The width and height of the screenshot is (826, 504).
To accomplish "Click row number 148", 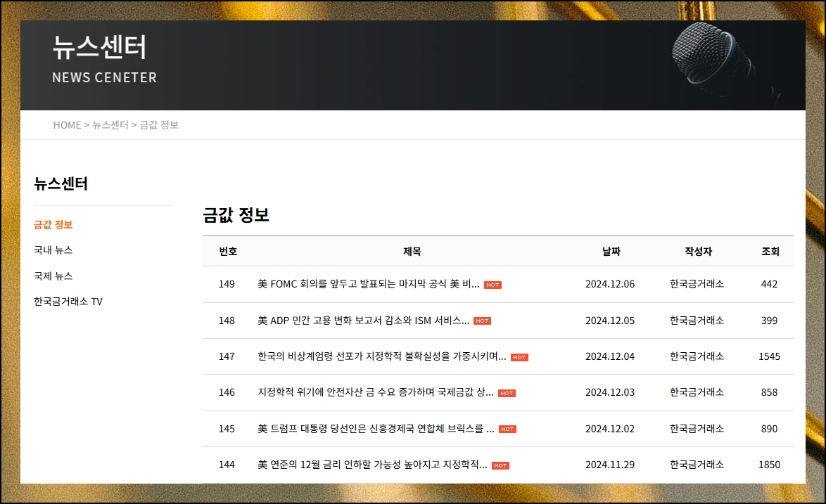I will pyautogui.click(x=227, y=321).
